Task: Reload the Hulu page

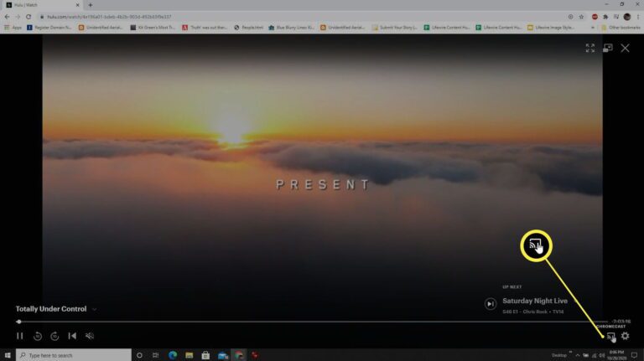Action: tap(29, 17)
